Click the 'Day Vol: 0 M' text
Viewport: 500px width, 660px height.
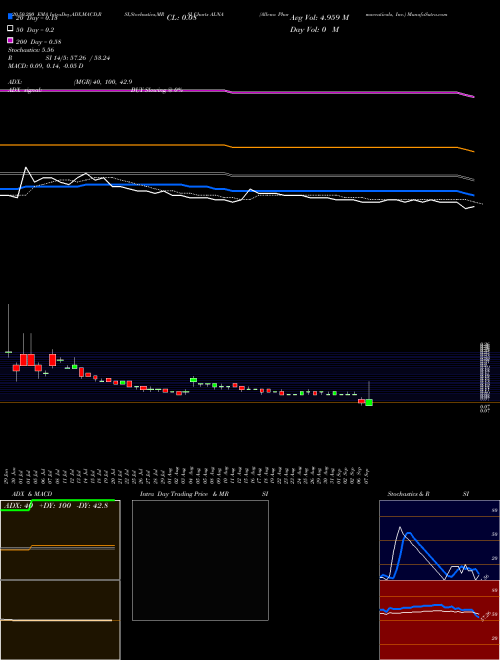(x=314, y=30)
